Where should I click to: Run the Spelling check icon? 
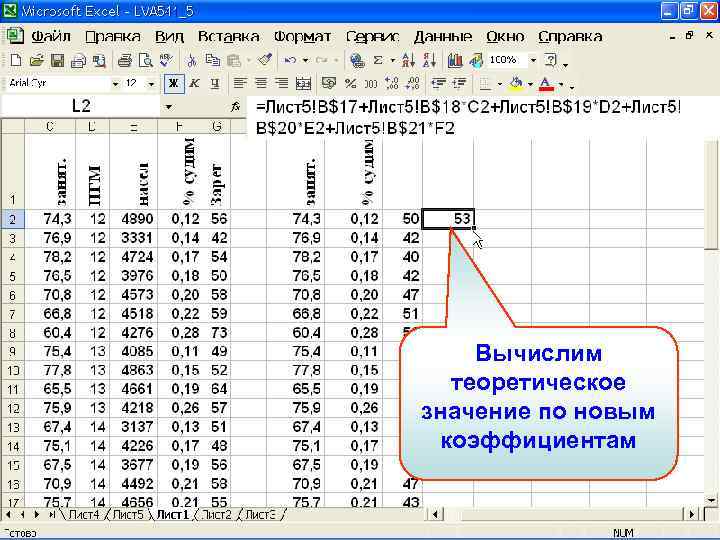(x=166, y=60)
